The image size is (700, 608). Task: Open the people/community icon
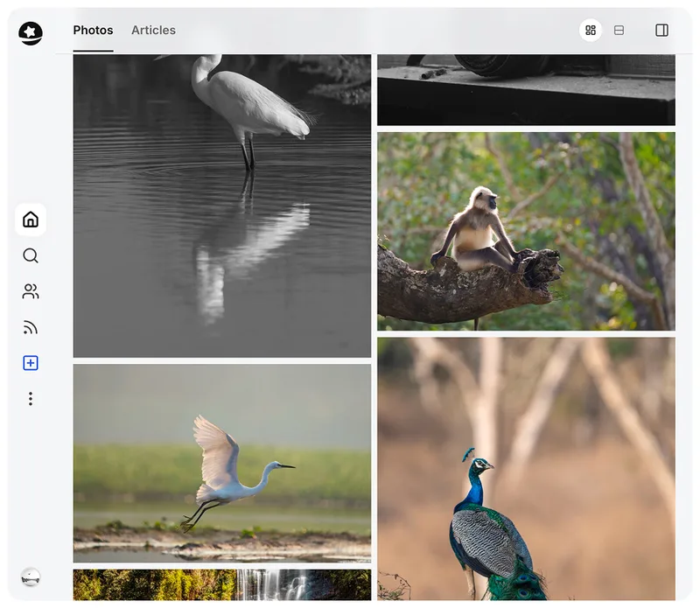31,291
